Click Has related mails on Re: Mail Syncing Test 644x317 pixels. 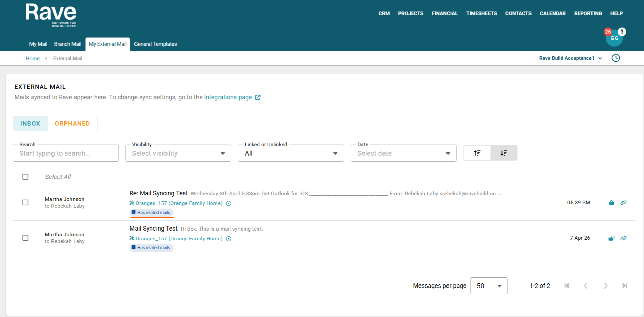click(x=151, y=212)
